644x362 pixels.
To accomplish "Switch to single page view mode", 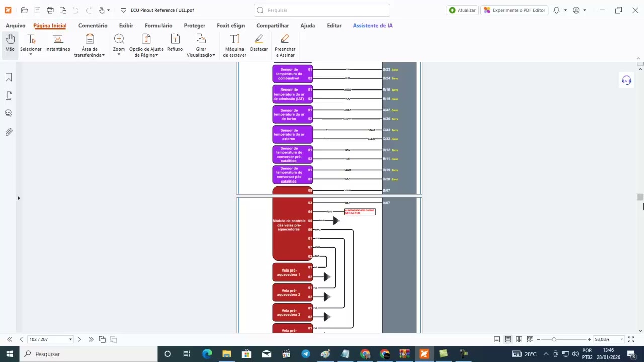I will pyautogui.click(x=497, y=340).
